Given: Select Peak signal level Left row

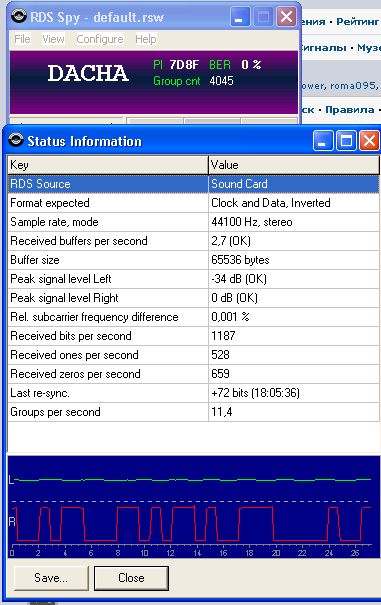Looking at the screenshot, I should click(193, 279).
